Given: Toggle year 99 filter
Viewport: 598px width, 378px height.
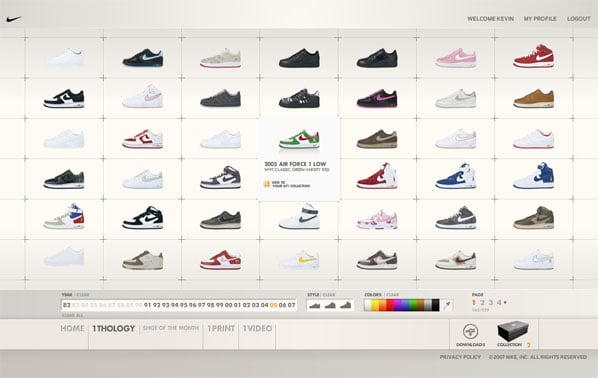Looking at the screenshot, I should pos(219,305).
